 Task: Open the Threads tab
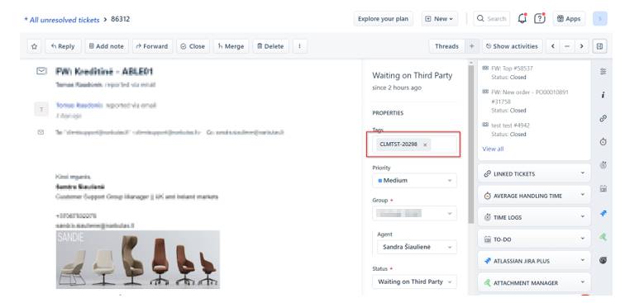[x=446, y=46]
